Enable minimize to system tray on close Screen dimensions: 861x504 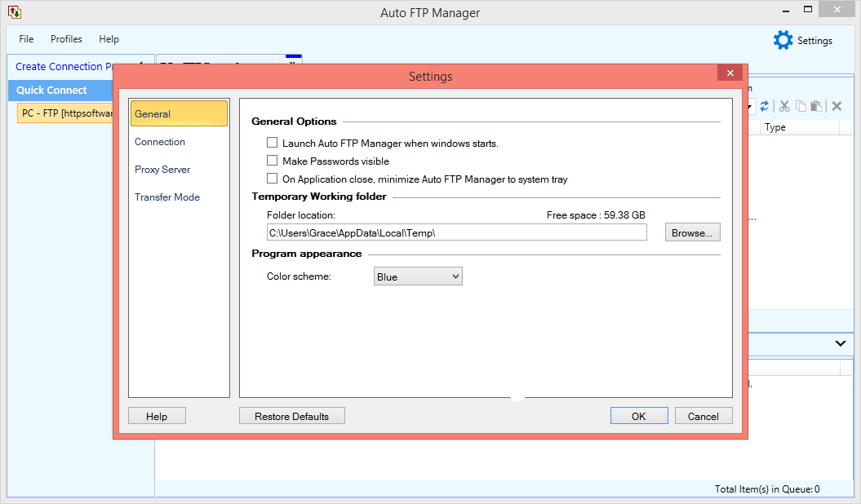coord(272,179)
